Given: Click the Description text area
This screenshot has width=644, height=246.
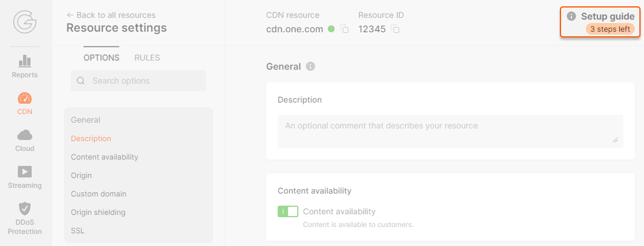Looking at the screenshot, I should [450, 131].
